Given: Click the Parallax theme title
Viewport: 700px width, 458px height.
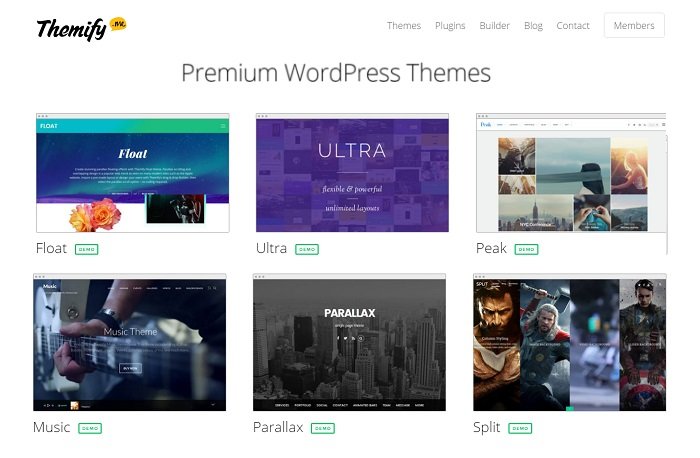Looking at the screenshot, I should click(x=278, y=427).
